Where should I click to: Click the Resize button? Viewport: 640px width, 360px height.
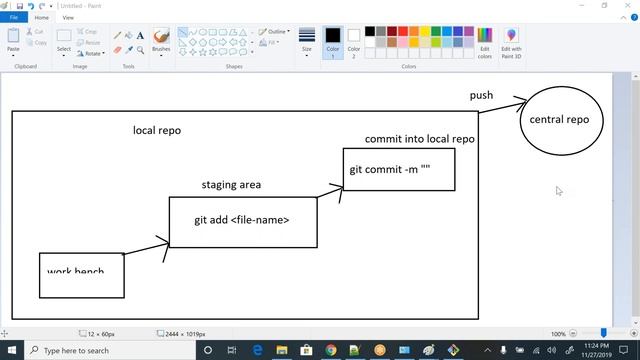click(x=89, y=42)
